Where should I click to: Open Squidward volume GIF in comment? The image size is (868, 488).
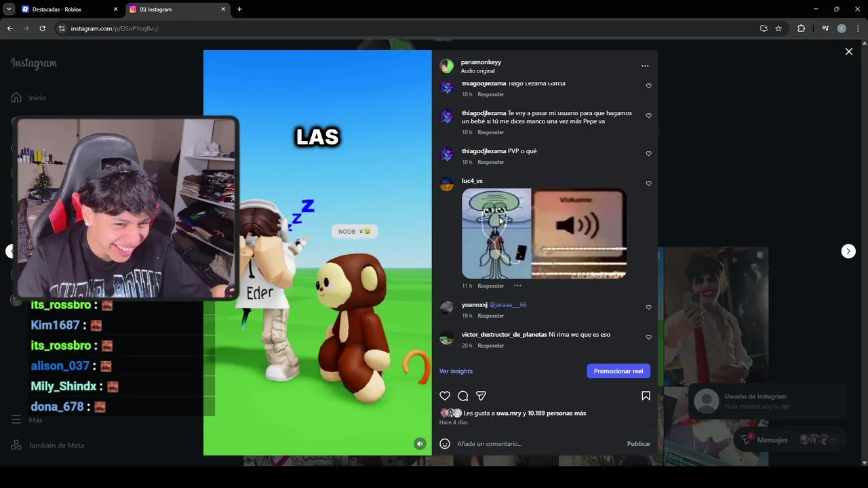544,234
